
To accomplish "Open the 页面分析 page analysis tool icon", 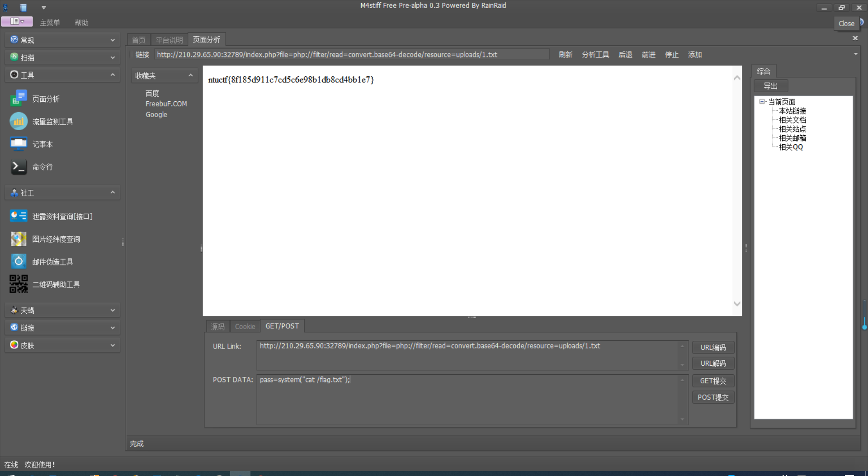I will click(x=19, y=99).
